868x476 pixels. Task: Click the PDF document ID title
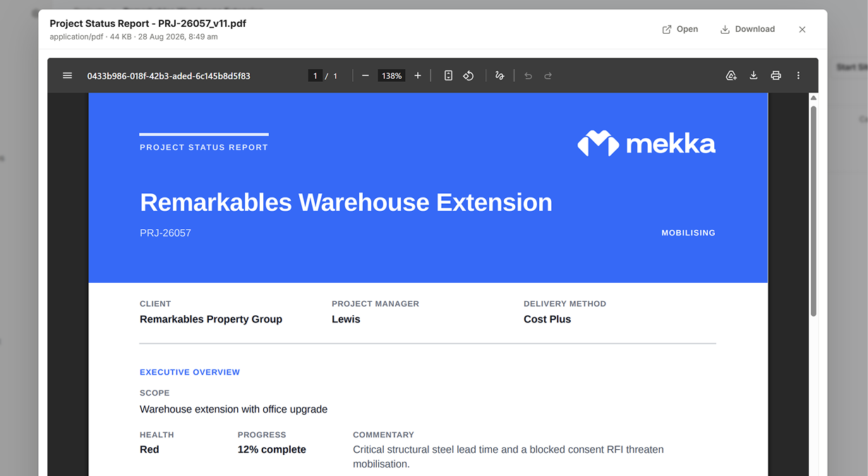(x=169, y=75)
